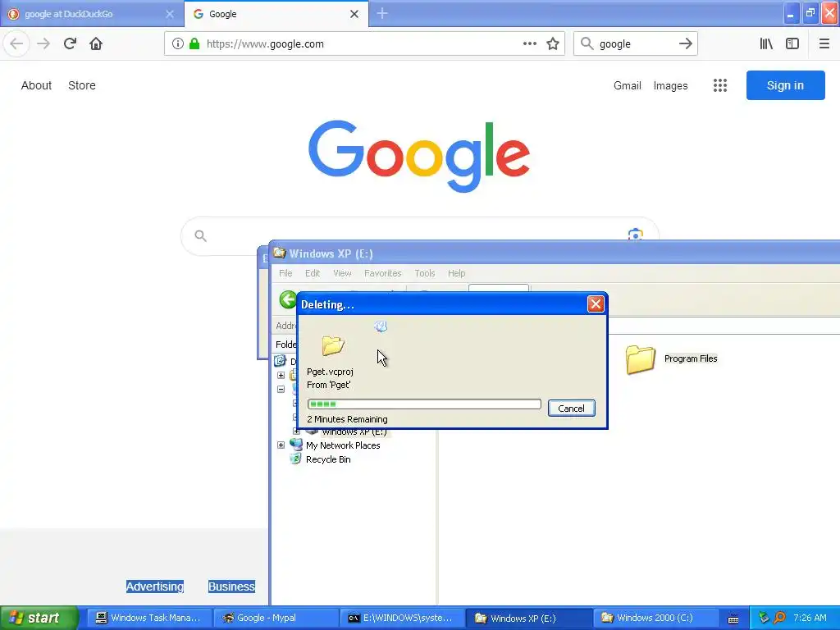Click the URL address bar
The width and height of the screenshot is (840, 630).
pos(364,44)
